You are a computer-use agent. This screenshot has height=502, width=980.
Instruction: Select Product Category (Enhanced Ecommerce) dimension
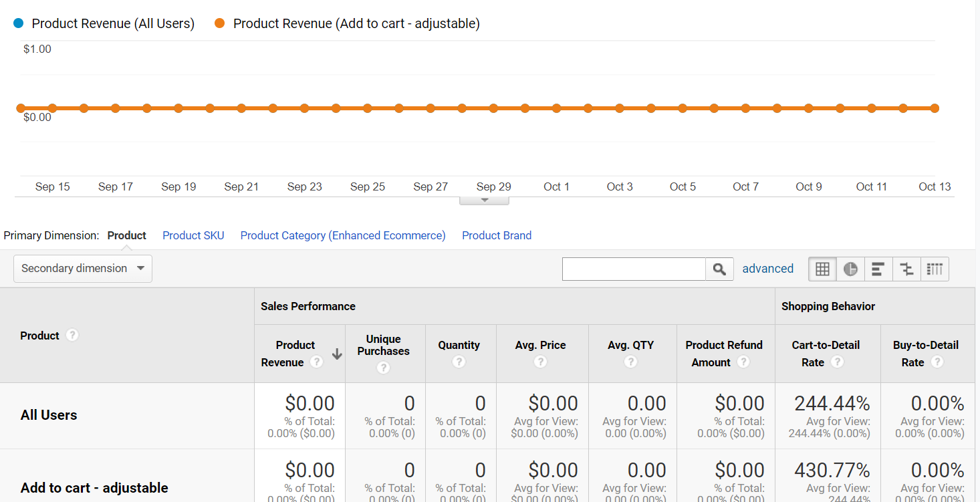pyautogui.click(x=343, y=235)
